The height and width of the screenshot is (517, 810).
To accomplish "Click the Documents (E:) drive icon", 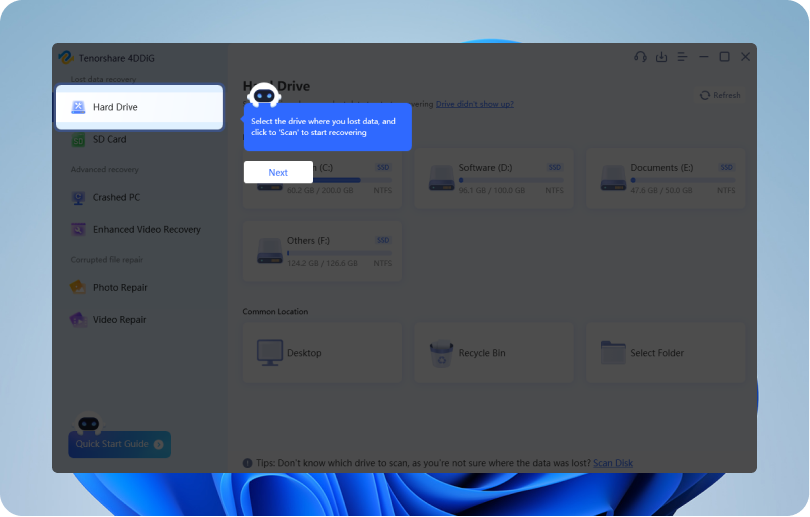I will tap(613, 178).
